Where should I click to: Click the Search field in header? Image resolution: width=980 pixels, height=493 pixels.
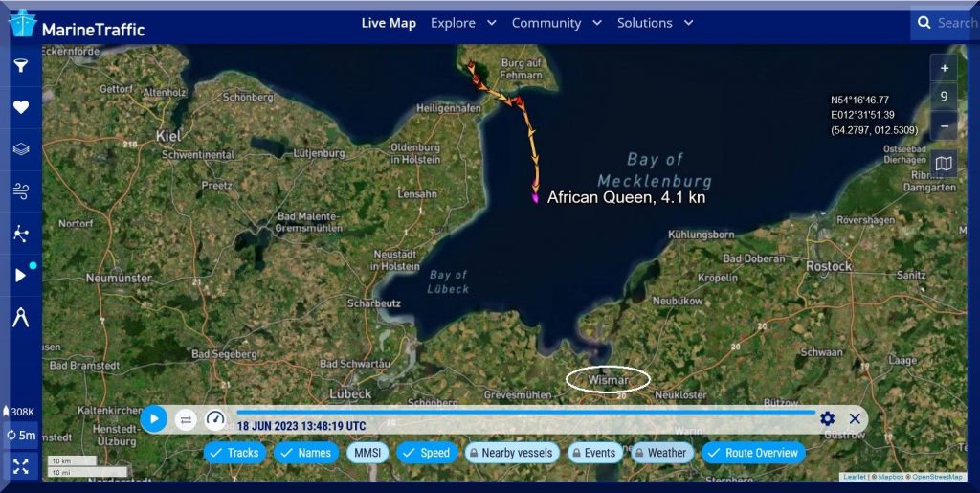[x=955, y=23]
